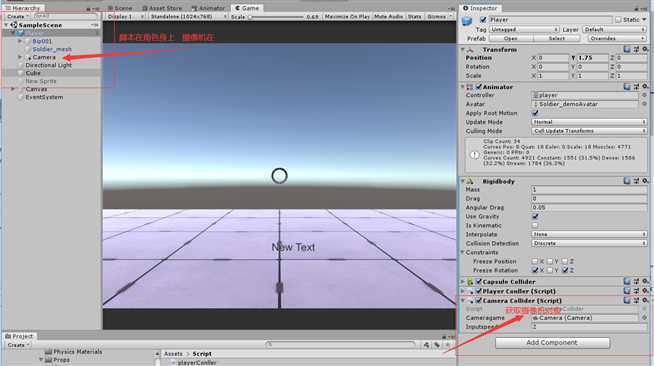Click the prefab Open button
This screenshot has height=366, width=654.
point(511,38)
